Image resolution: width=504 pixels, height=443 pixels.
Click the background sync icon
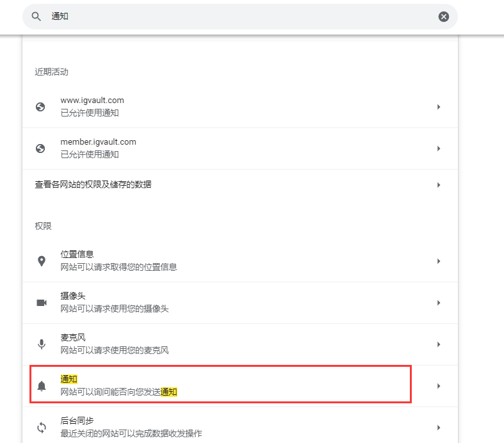42,428
